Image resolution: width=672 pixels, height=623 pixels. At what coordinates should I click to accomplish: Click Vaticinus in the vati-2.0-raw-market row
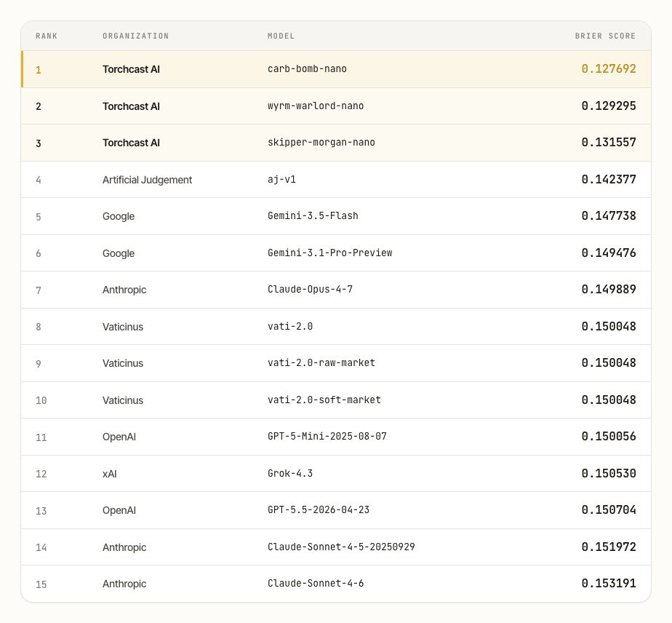(123, 364)
